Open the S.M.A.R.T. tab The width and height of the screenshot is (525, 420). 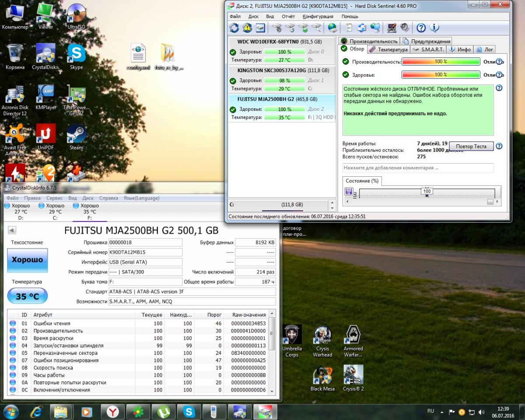coord(428,49)
